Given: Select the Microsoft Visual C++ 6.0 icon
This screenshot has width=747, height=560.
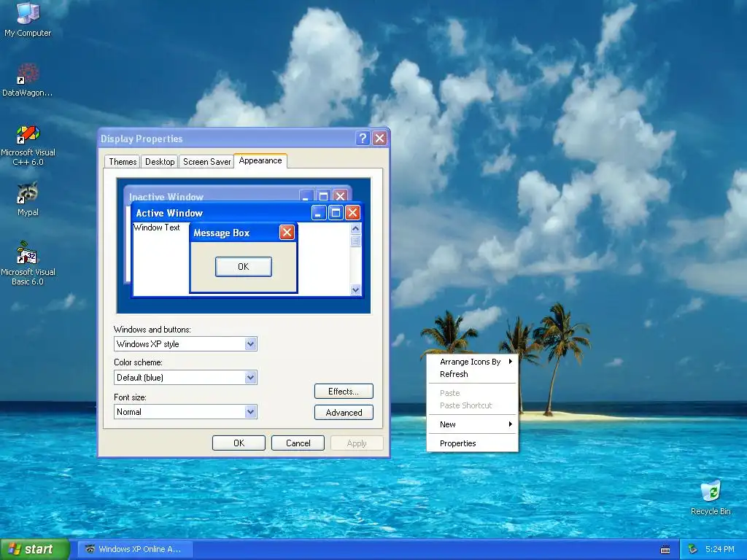Looking at the screenshot, I should coord(28,146).
